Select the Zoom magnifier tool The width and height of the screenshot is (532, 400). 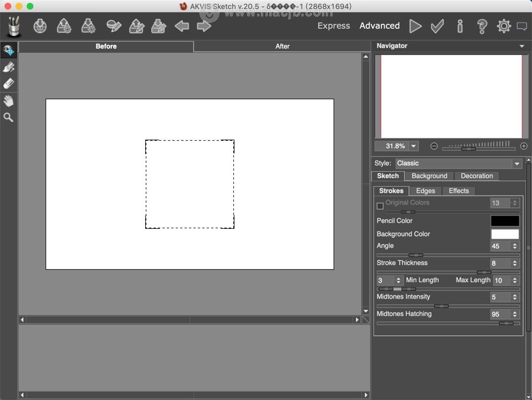point(8,117)
